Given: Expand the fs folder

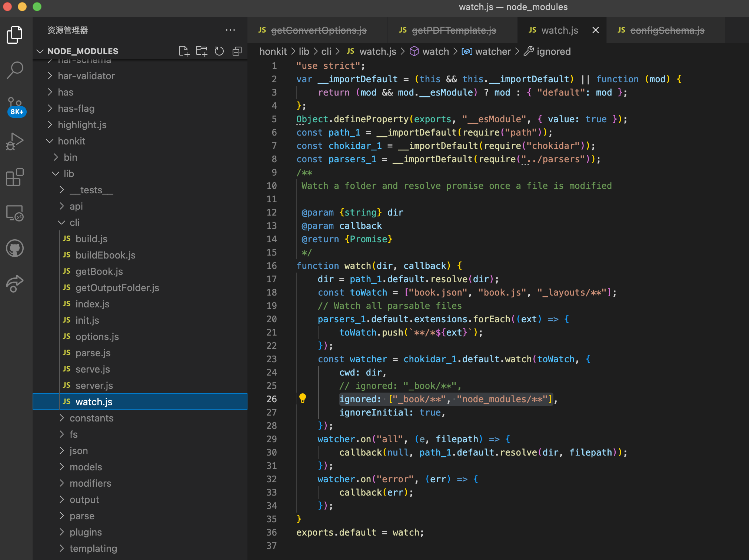Looking at the screenshot, I should click(x=140, y=434).
